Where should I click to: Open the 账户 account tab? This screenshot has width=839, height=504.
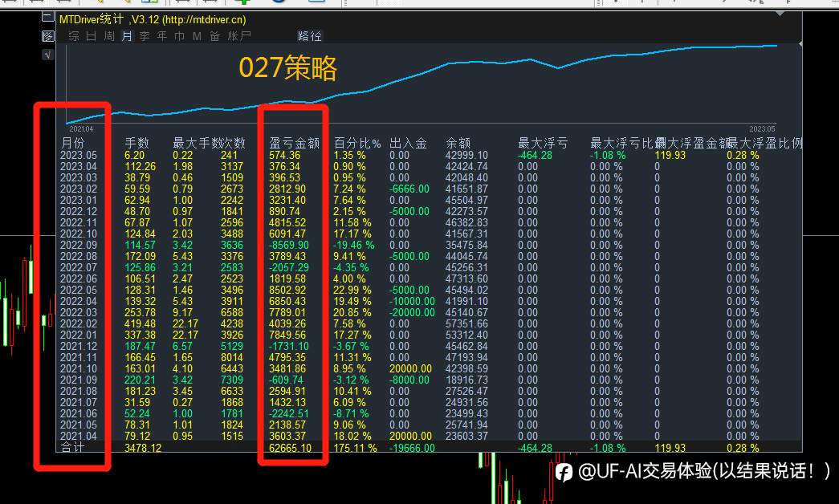pyautogui.click(x=239, y=36)
